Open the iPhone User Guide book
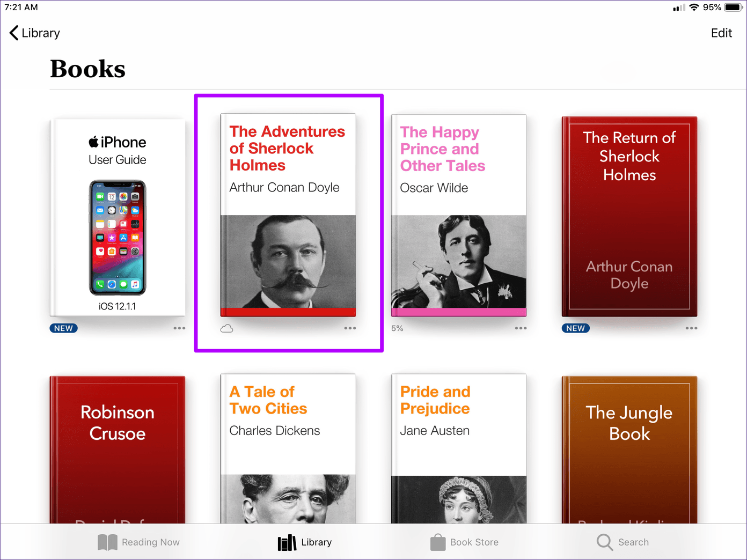Viewport: 747px width, 560px height. click(x=118, y=218)
